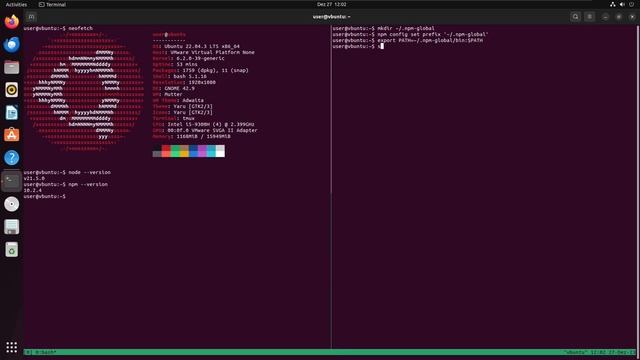The width and height of the screenshot is (640, 360).
Task: Click the Memory usage line in neofetch
Action: [191, 136]
